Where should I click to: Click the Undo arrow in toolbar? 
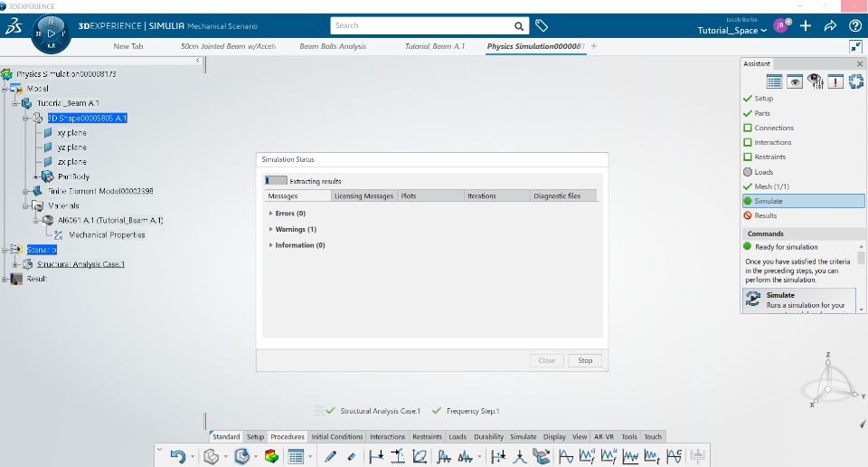click(x=178, y=456)
